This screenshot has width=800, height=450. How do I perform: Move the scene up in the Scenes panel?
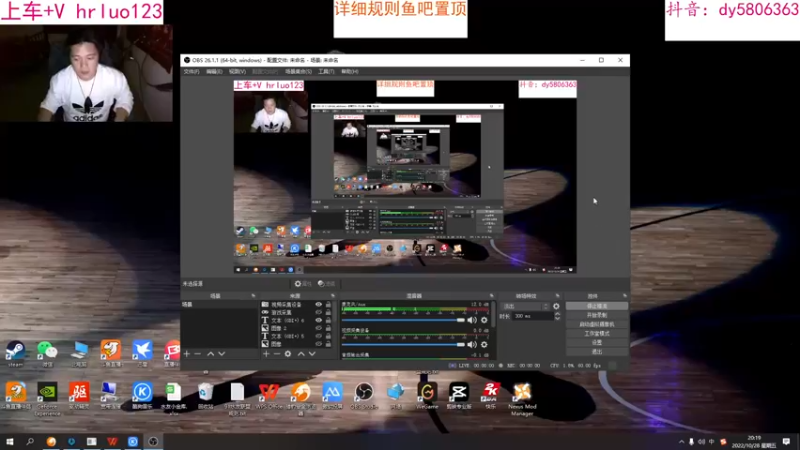[210, 354]
